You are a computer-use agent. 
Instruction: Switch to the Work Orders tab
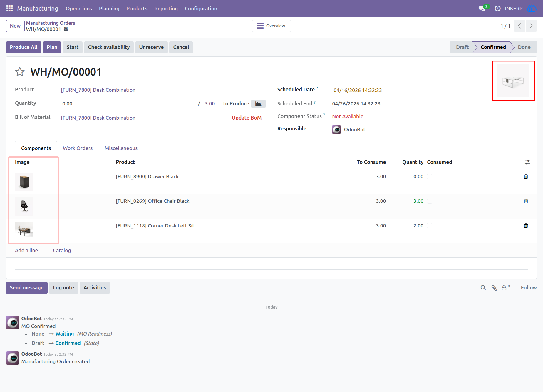point(78,148)
